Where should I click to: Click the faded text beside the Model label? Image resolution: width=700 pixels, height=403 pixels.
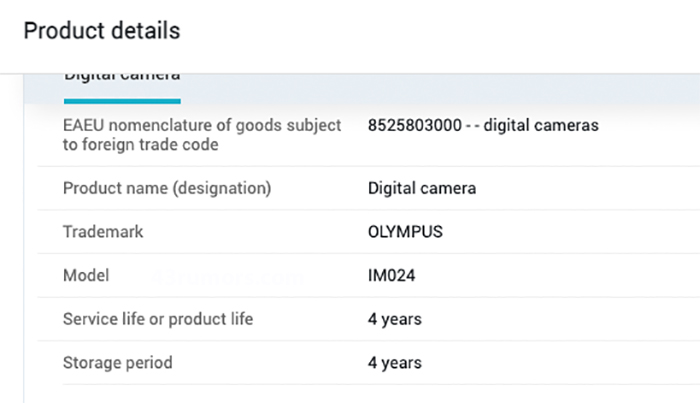(x=228, y=277)
